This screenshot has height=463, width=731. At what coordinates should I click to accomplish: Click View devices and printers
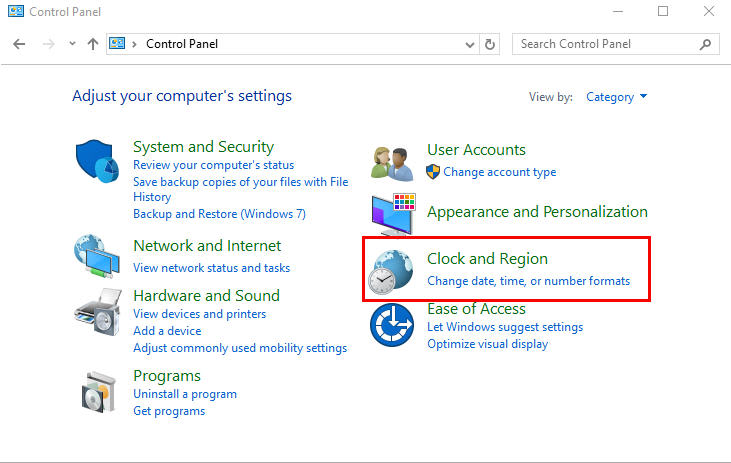pos(200,314)
